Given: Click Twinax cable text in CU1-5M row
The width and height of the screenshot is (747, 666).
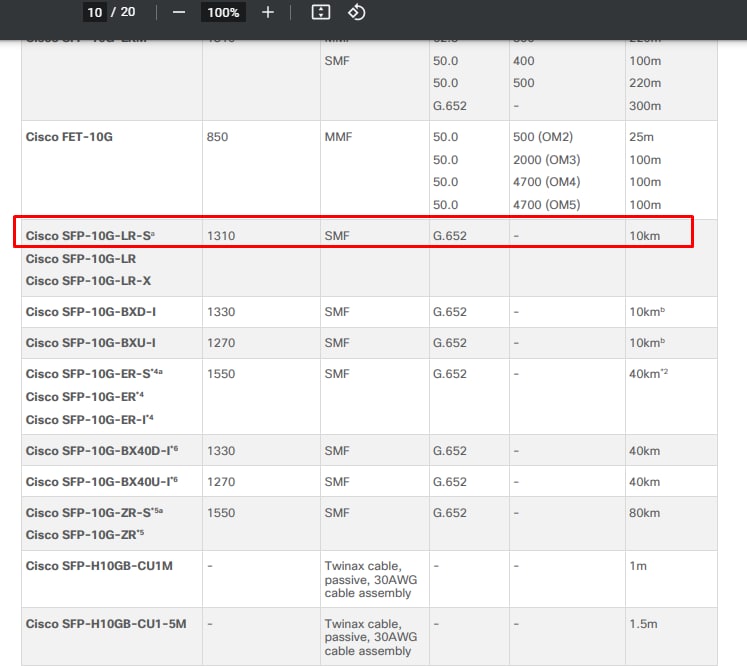Looking at the screenshot, I should click(371, 637).
